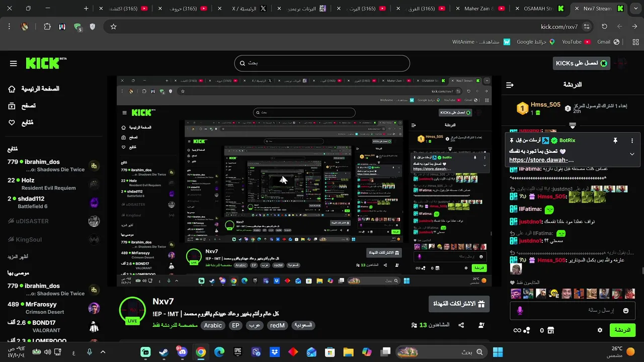This screenshot has height=362, width=644.
Task: Focus the Kick search bar
Action: pyautogui.click(x=322, y=63)
